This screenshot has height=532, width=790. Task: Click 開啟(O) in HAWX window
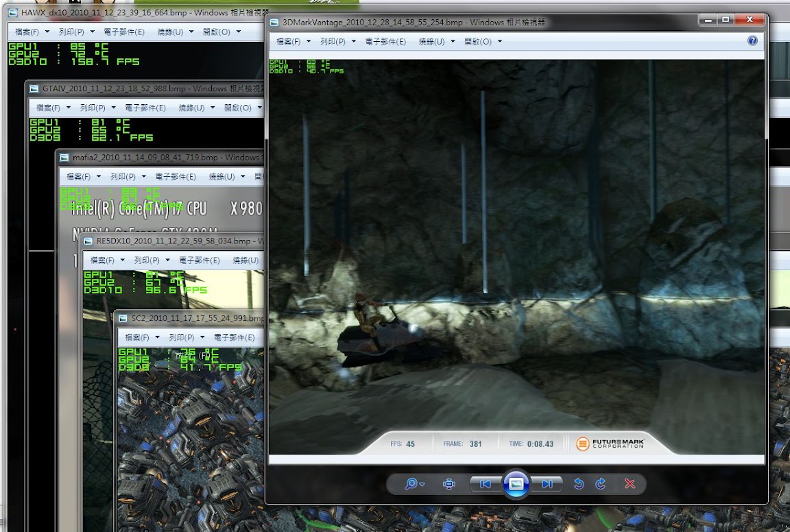[x=216, y=32]
